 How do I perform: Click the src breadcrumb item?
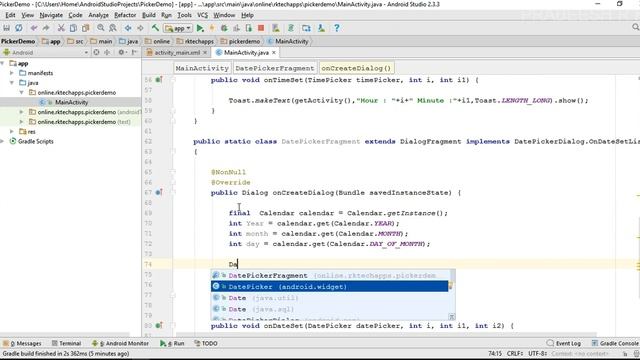click(76, 41)
